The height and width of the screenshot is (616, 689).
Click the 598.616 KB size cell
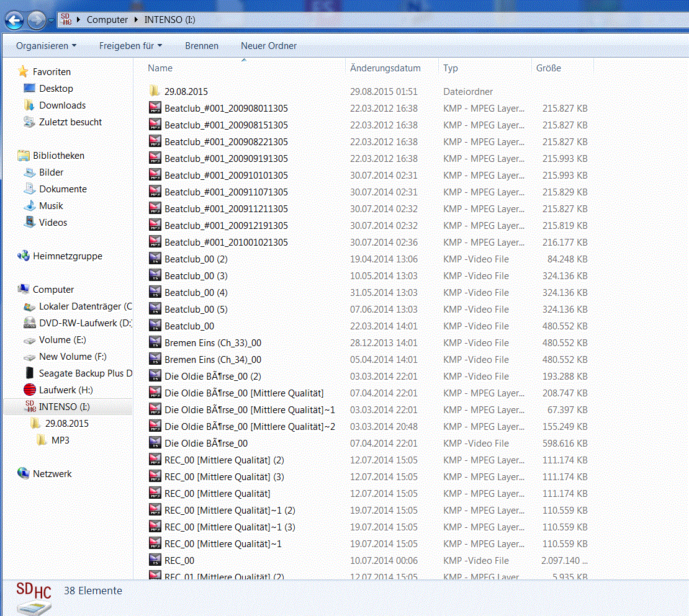coord(565,444)
